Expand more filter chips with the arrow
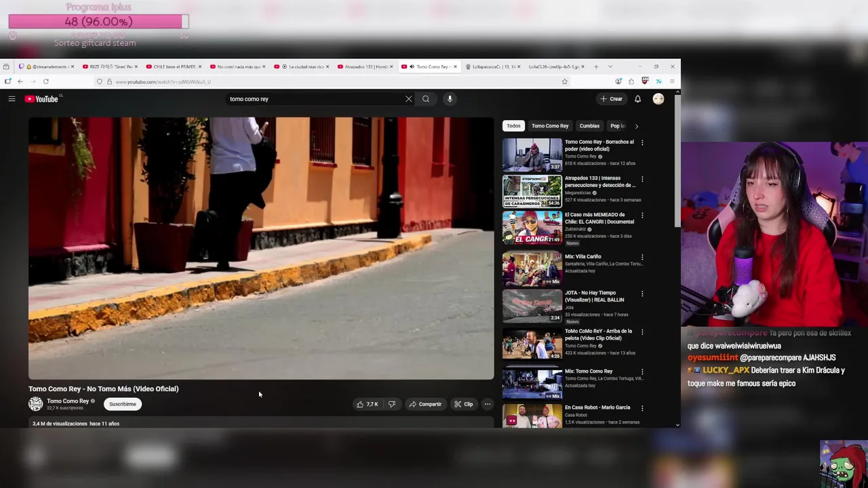Image resolution: width=868 pixels, height=488 pixels. [636, 126]
